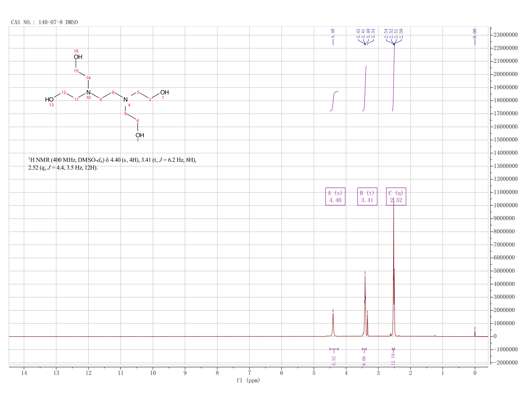532x411 pixels.
Task: Click the atom number 14 in structure
Action: 88,78
